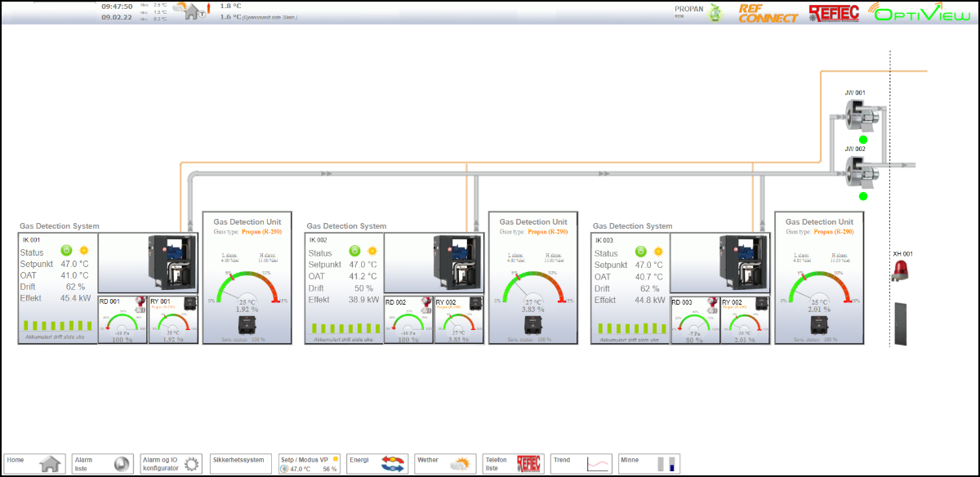Viewport: 980px width, 477px height.
Task: Go to the Home page
Action: click(x=34, y=464)
